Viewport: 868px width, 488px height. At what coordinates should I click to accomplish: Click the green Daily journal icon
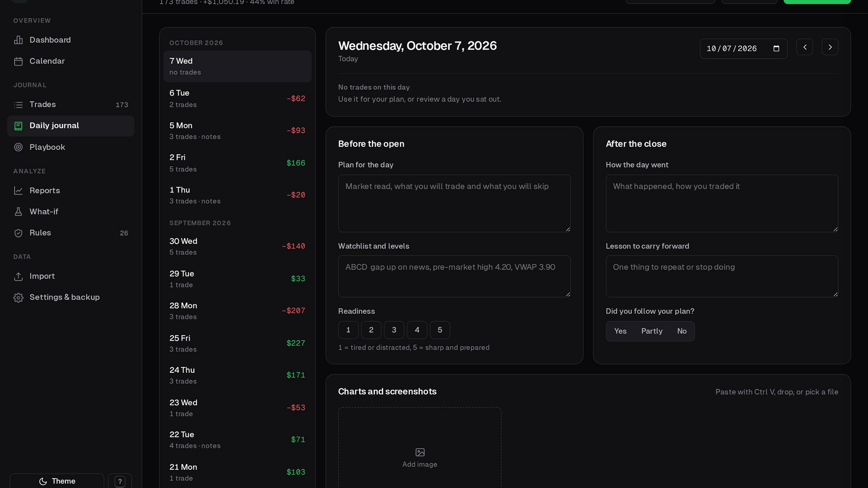[18, 126]
